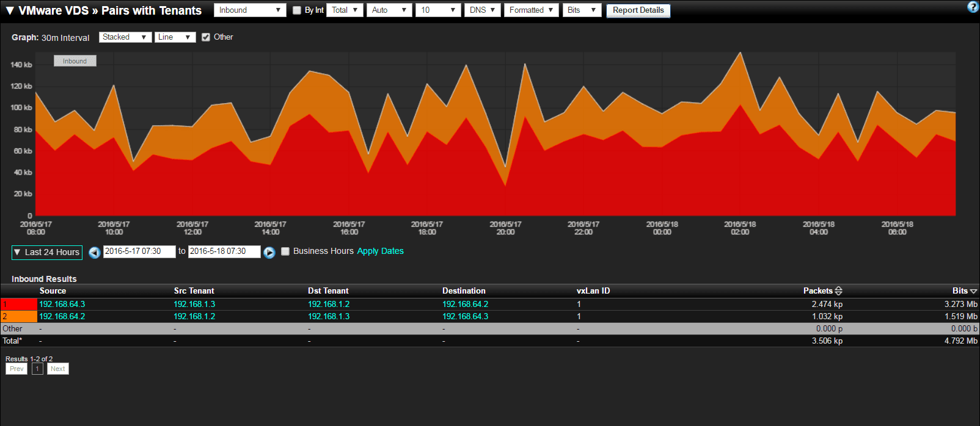Sort results by Bits column icon
This screenshot has width=980, height=426.
click(973, 291)
